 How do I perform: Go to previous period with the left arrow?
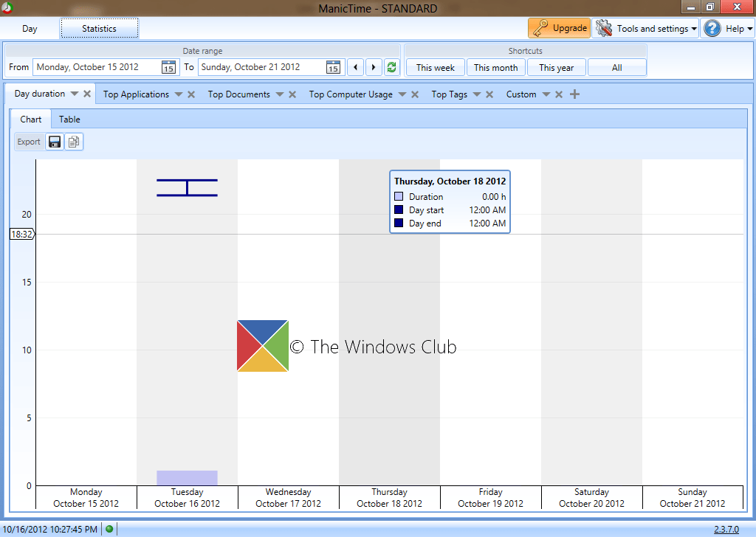coord(356,67)
